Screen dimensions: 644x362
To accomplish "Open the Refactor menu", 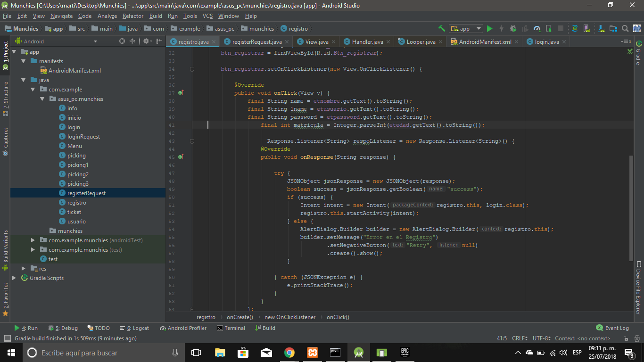I will 133,16.
